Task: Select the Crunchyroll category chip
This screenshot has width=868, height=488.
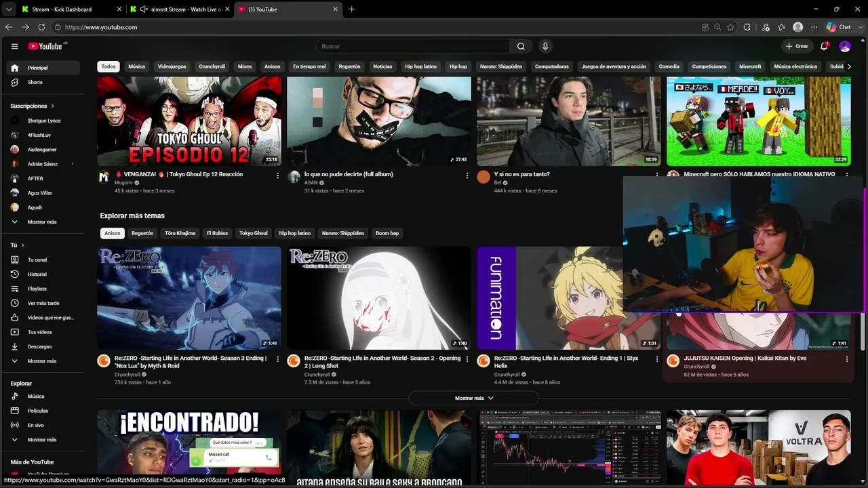Action: click(212, 66)
